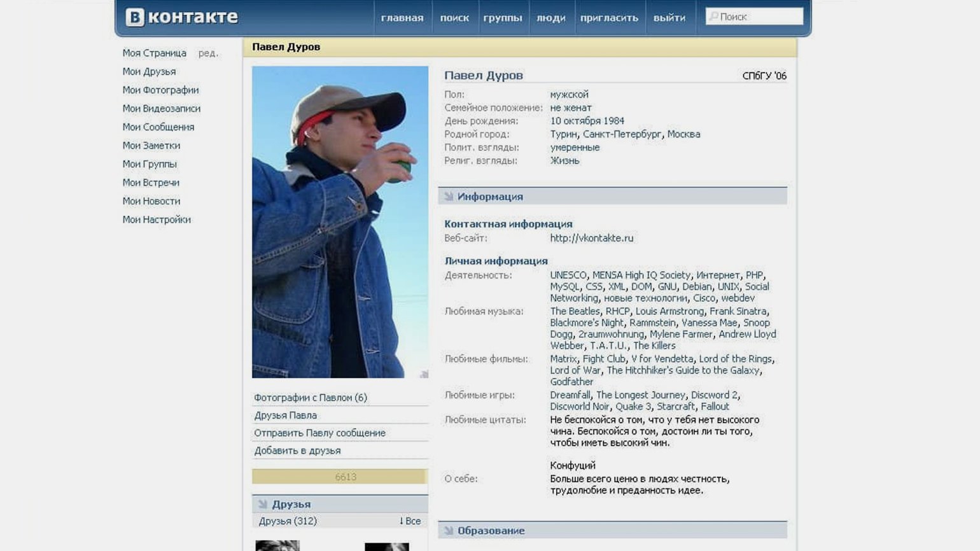Go to Мои Видеозаписи

pyautogui.click(x=162, y=108)
